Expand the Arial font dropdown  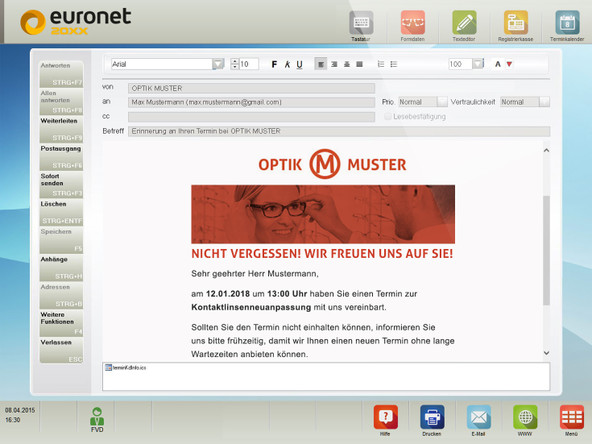coord(218,64)
